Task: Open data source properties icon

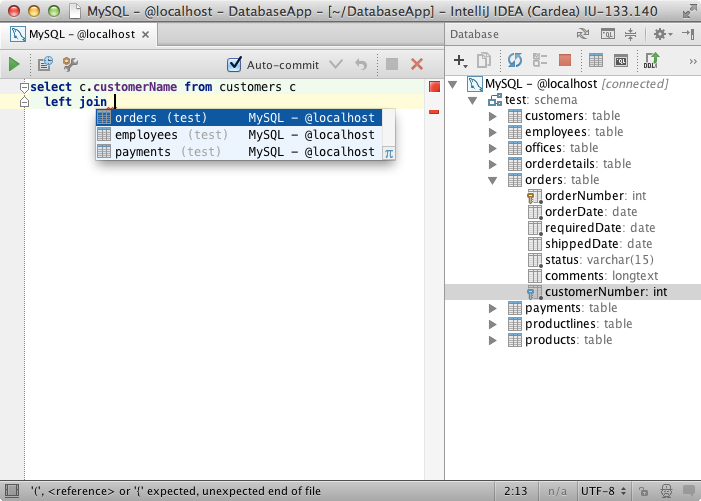Action: (540, 60)
